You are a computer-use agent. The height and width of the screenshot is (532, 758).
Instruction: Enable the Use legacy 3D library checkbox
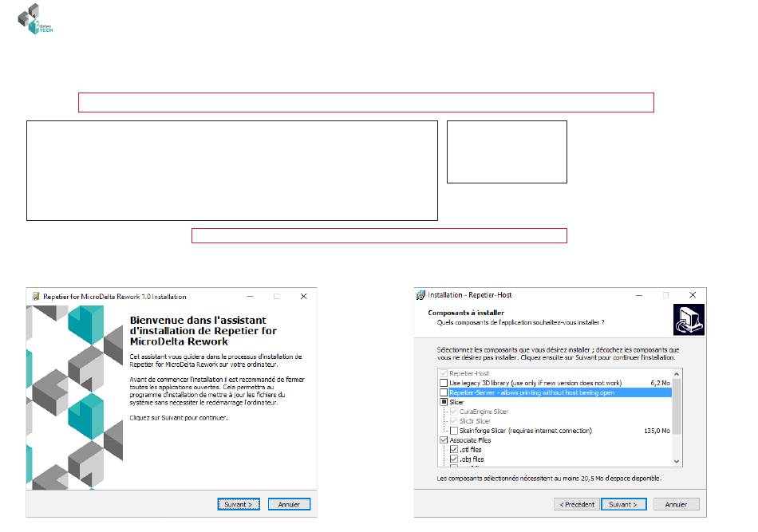pos(444,383)
